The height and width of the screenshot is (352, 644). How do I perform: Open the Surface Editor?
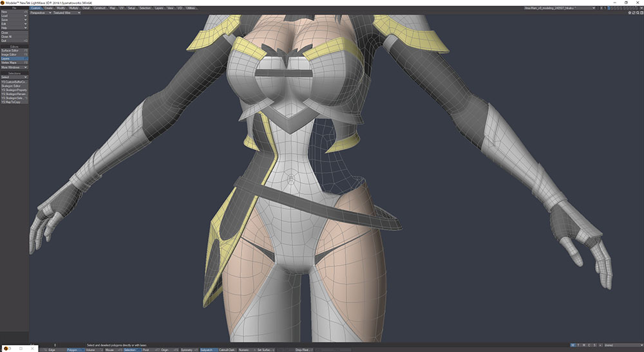pyautogui.click(x=13, y=50)
